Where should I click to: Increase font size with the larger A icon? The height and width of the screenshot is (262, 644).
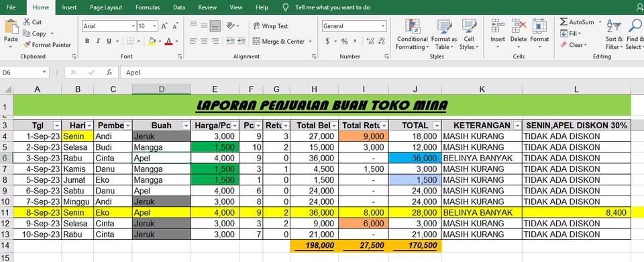(x=164, y=26)
